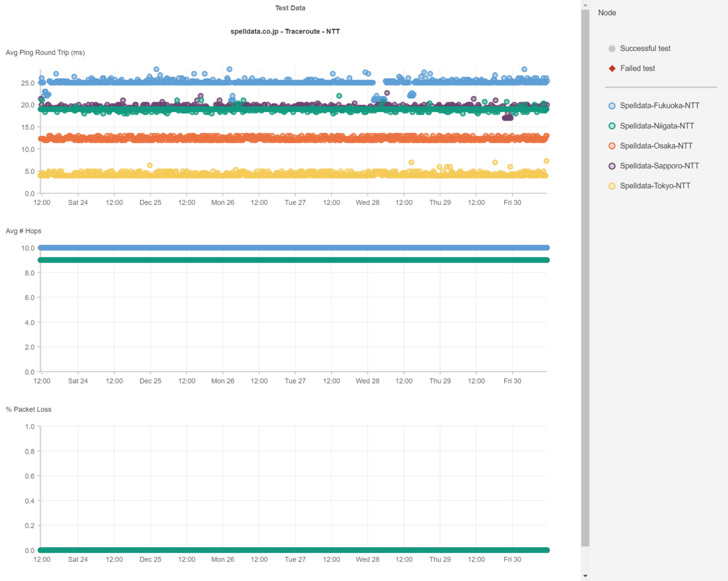Click the green 9-hops line in Avg # Hops chart
Viewport: 728px width, 581px height.
pyautogui.click(x=294, y=260)
